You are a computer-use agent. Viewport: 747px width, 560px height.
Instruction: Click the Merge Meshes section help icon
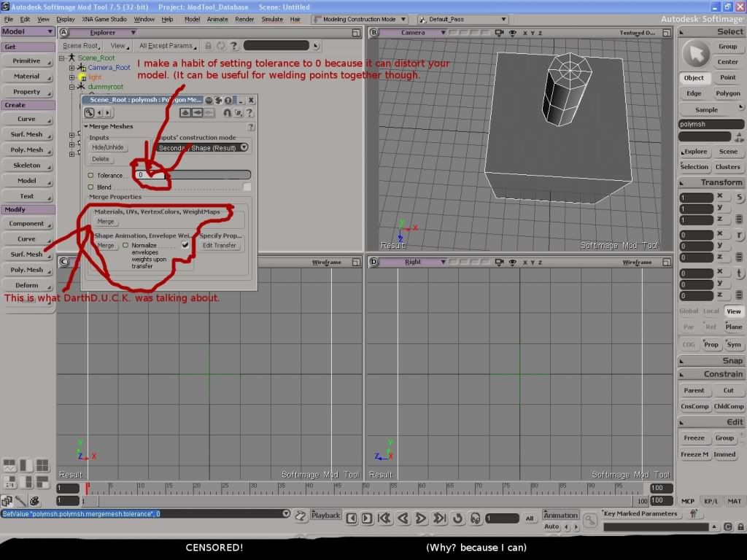[251, 127]
